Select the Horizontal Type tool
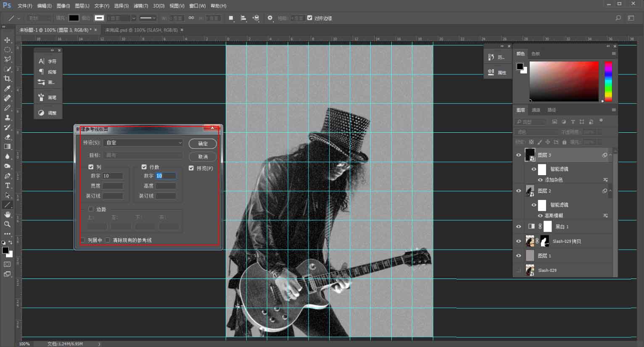This screenshot has width=644, height=347. click(x=7, y=185)
